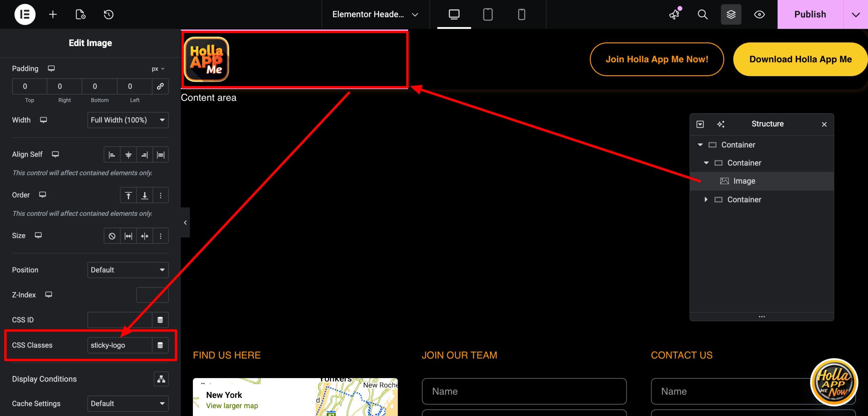Click the What's New megaphone icon

coord(675,14)
